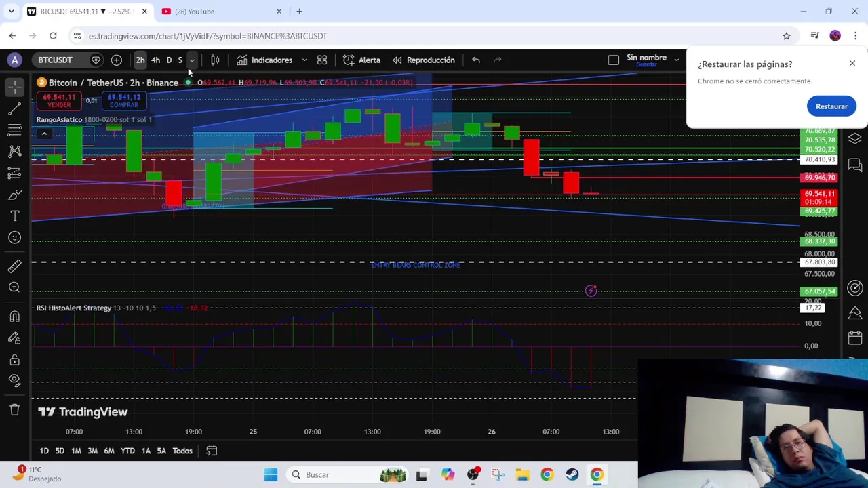The image size is (868, 488).
Task: Open the screener radar icon
Action: 854,288
